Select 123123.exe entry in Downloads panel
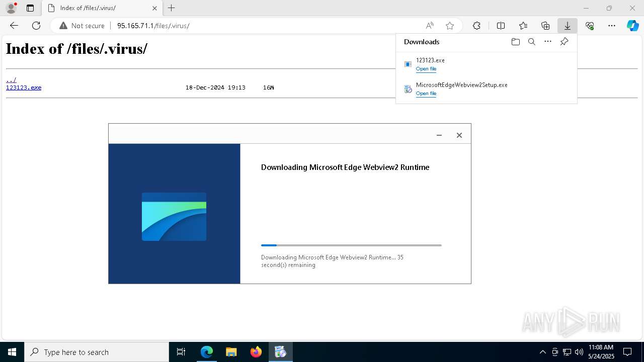 click(x=486, y=64)
